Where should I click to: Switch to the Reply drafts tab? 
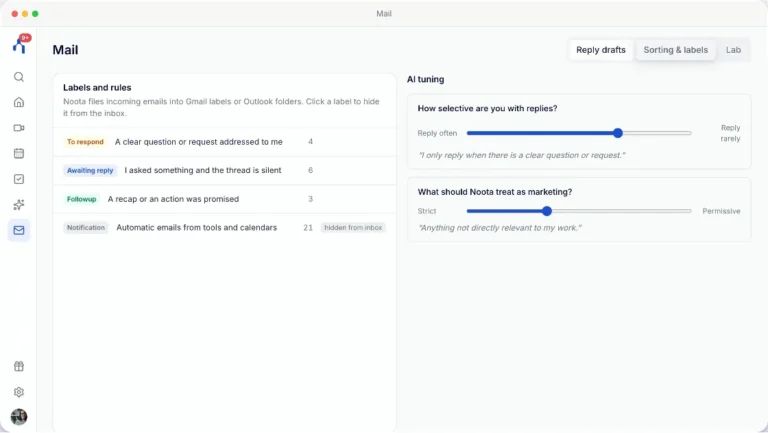pyautogui.click(x=600, y=50)
